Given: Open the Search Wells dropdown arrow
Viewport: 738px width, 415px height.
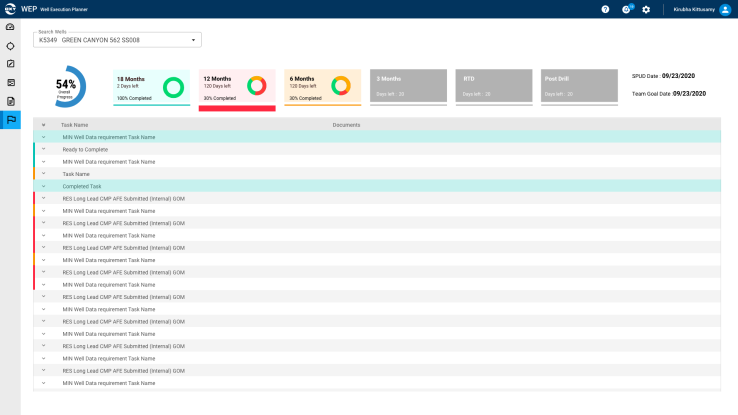Looking at the screenshot, I should (x=193, y=40).
